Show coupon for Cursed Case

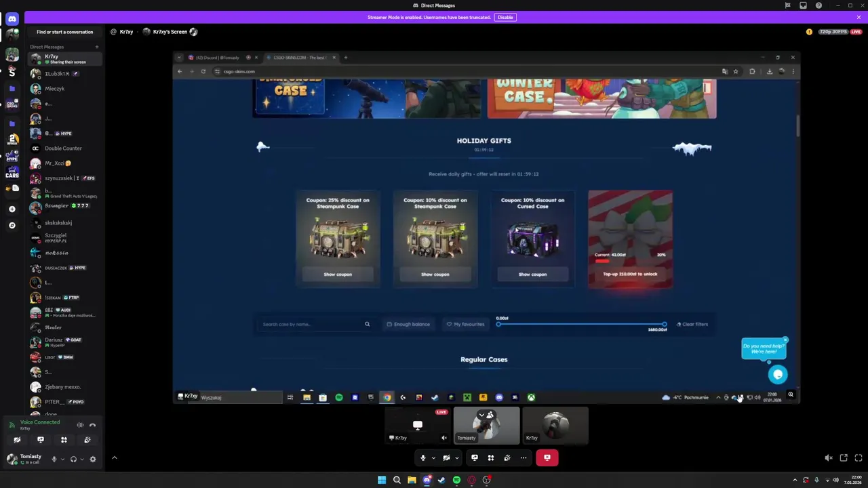(532, 274)
